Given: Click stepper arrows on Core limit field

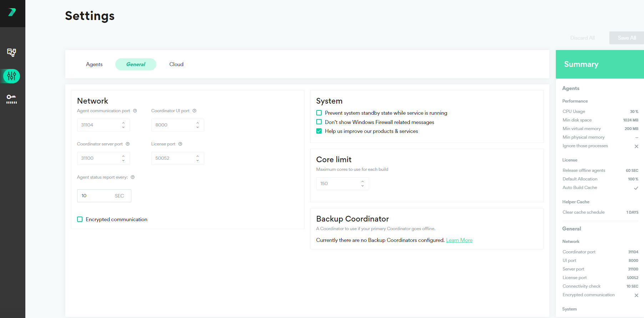Looking at the screenshot, I should [363, 184].
